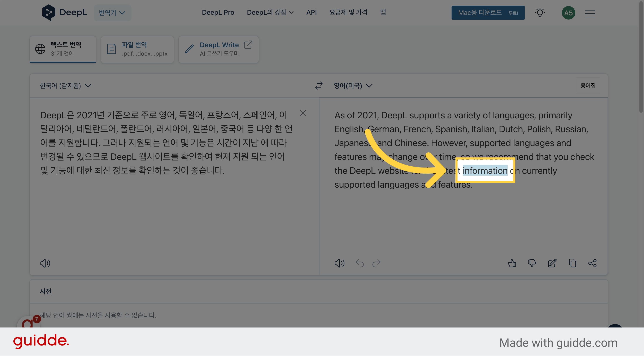Play source text audio speaker icon

45,263
